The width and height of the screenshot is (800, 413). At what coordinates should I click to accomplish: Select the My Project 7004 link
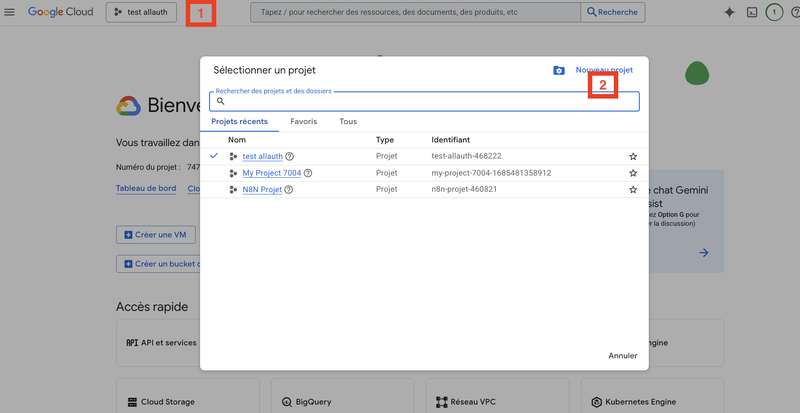pos(271,173)
